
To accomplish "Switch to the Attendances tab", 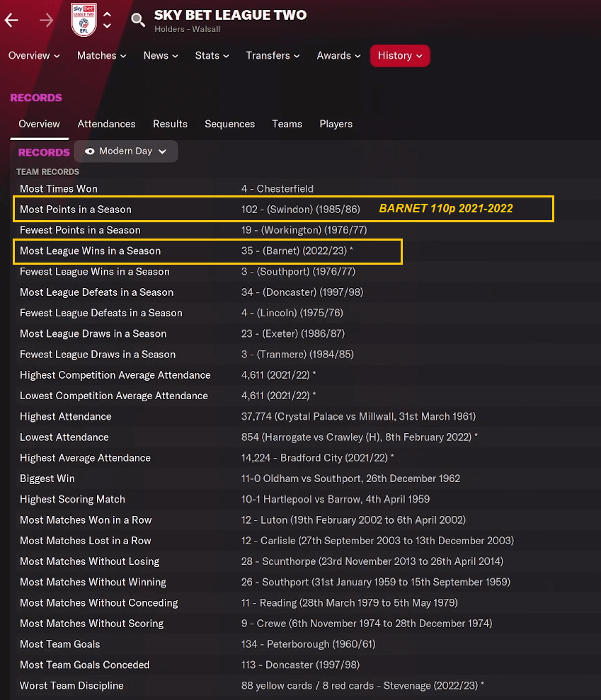I will [x=106, y=124].
